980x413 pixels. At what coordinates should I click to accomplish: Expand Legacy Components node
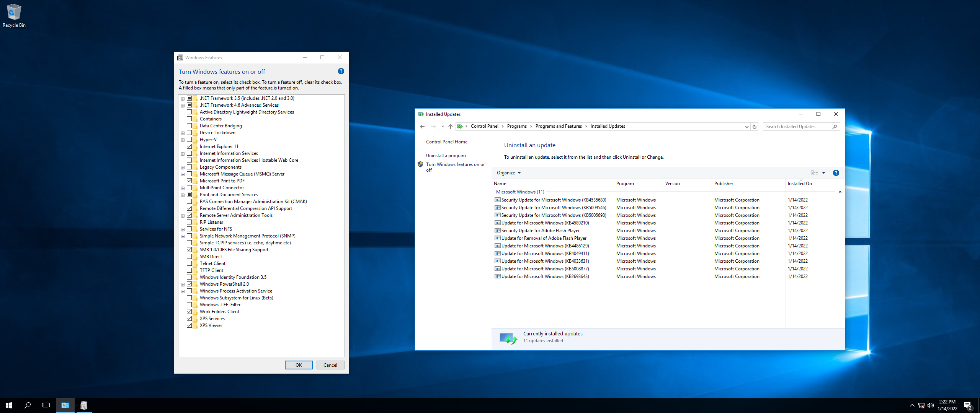pyautogui.click(x=183, y=167)
